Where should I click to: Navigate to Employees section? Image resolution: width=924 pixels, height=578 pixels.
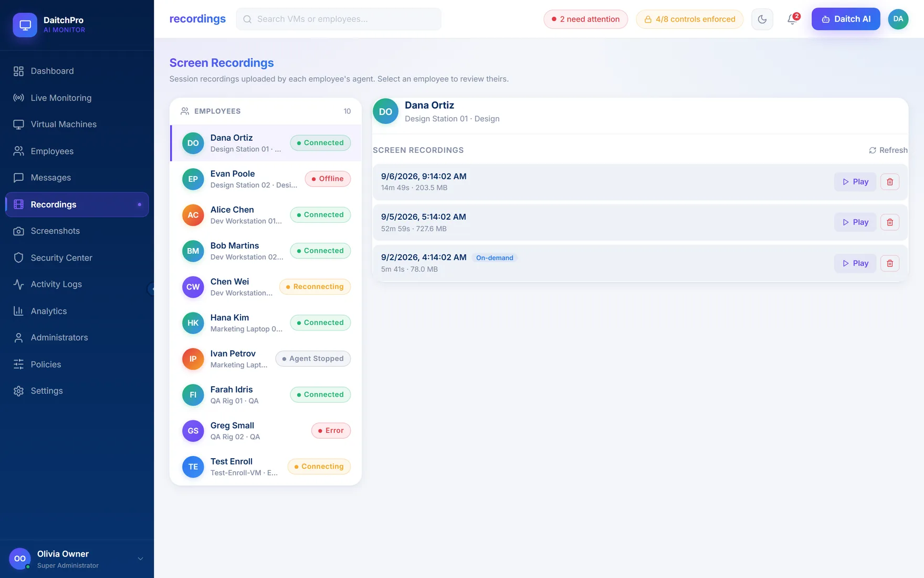point(77,151)
